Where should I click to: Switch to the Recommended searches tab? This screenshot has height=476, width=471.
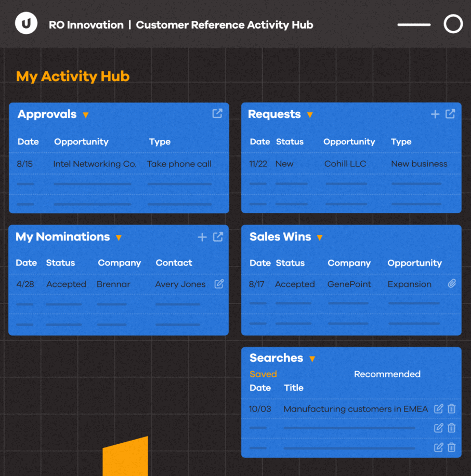tap(387, 374)
